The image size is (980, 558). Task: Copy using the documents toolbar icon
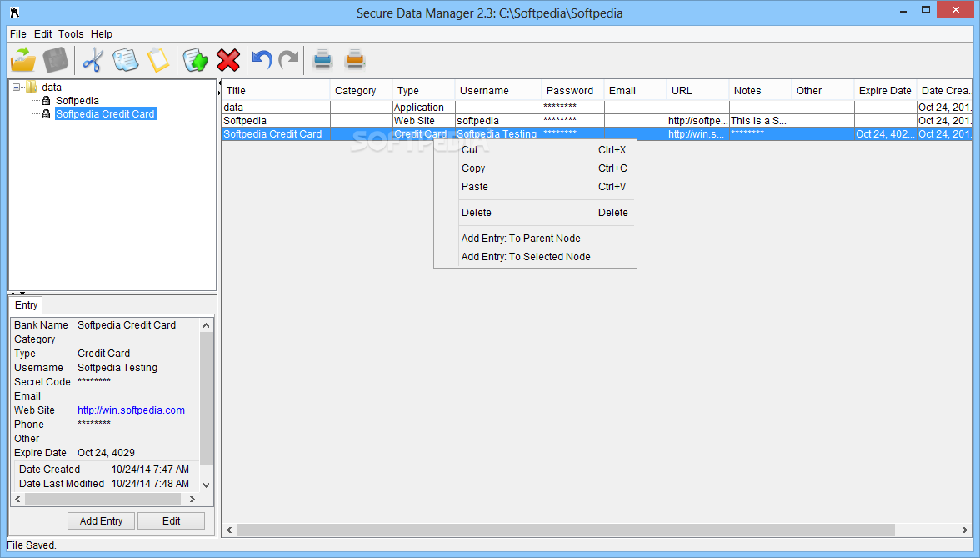coord(126,60)
